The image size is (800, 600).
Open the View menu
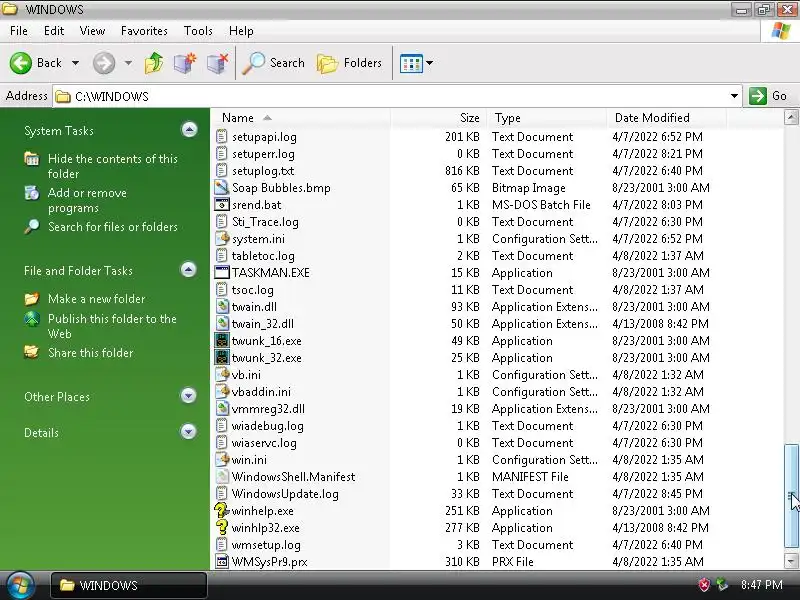click(92, 31)
